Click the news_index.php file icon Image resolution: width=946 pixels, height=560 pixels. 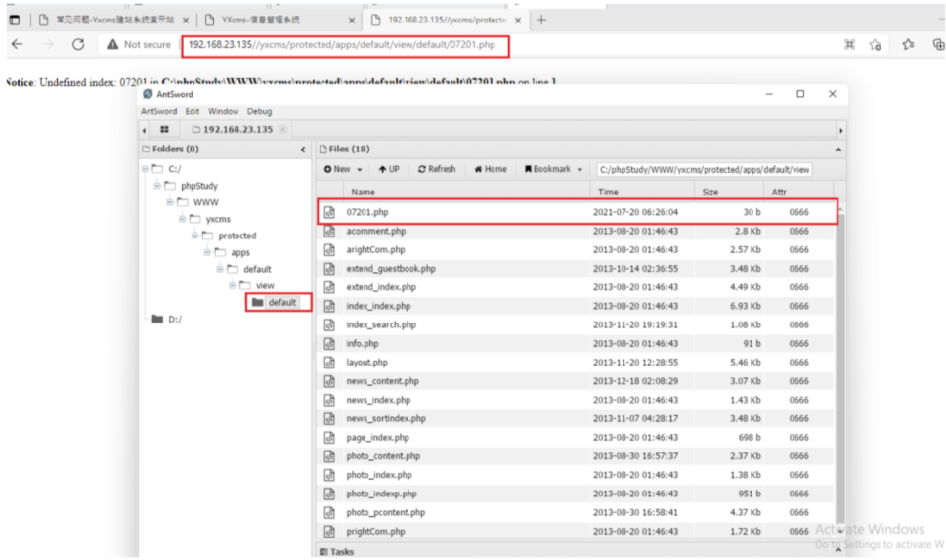pos(329,400)
